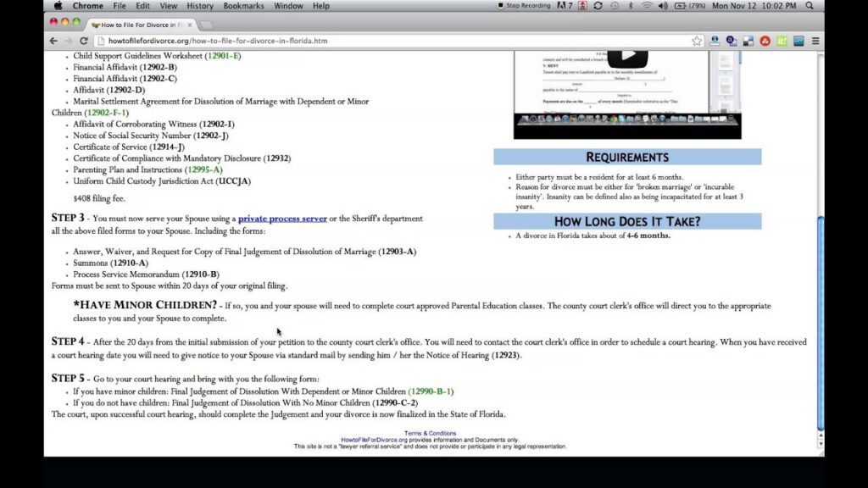Open form link 12901-E
This screenshot has width=868, height=488.
point(223,56)
